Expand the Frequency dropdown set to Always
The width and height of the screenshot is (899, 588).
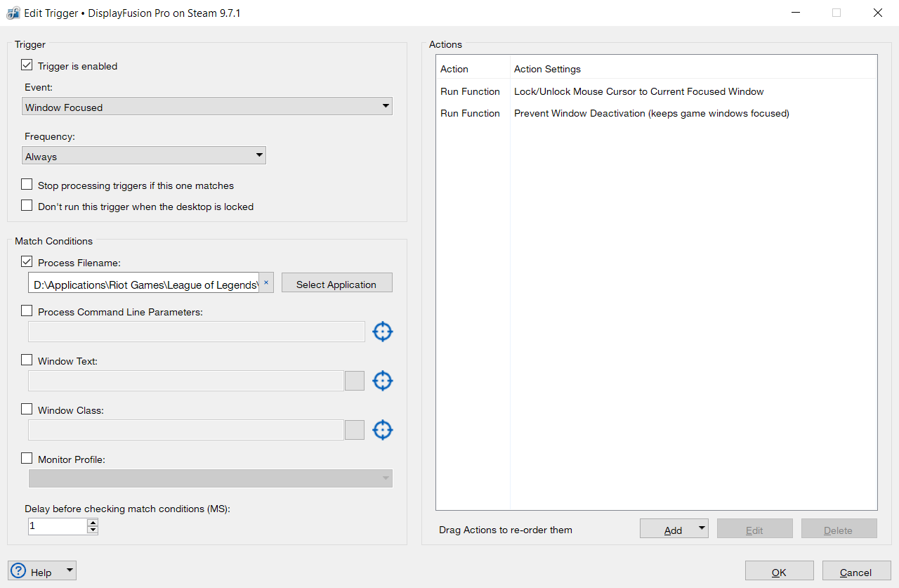143,156
